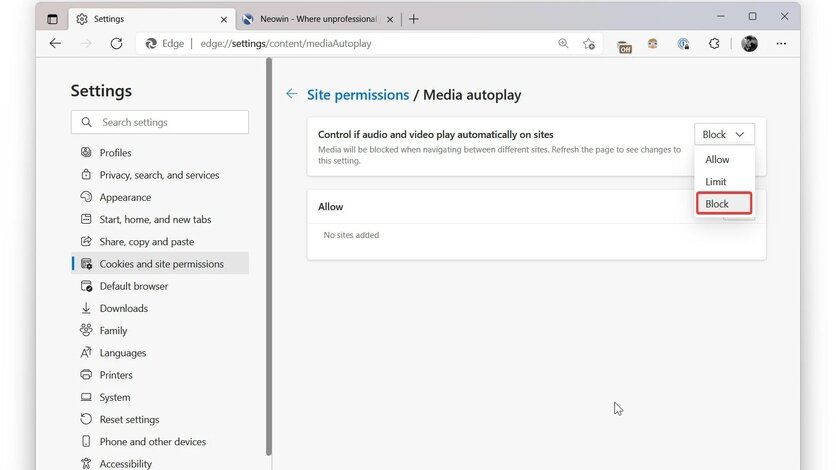The image size is (836, 470).
Task: Click the 'No sites added' text
Action: (x=351, y=235)
